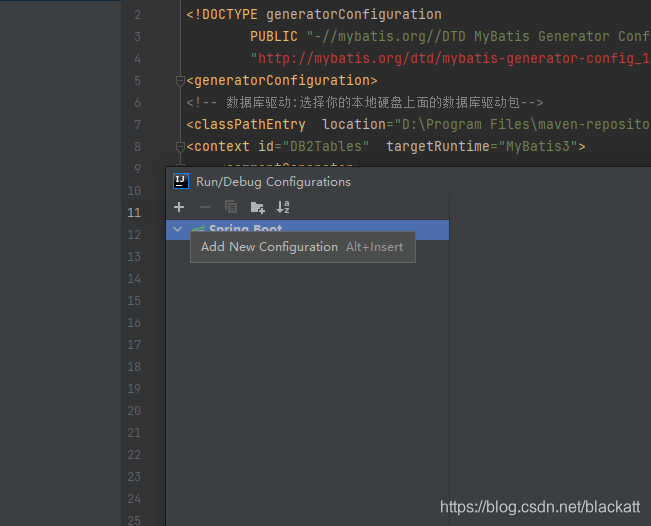Click the IntelliJ IJ logo in dialog title
This screenshot has height=526, width=651.
click(x=181, y=181)
